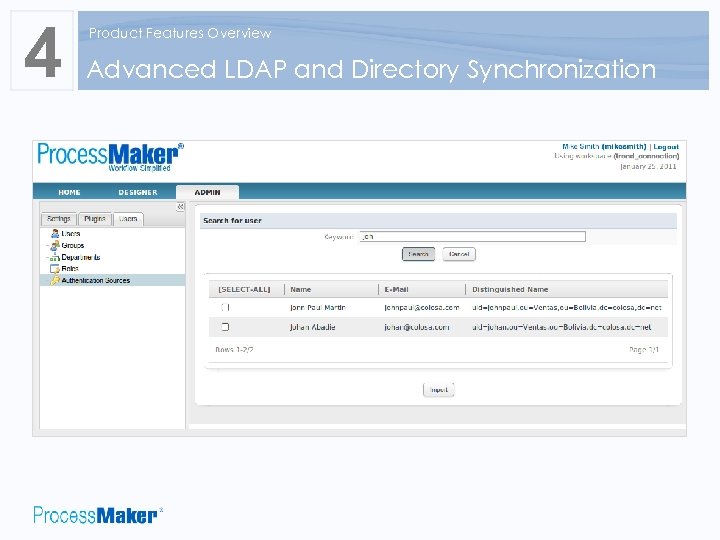Select Departments in the sidebar tree
Viewport: 720px width, 540px height.
[x=81, y=258]
